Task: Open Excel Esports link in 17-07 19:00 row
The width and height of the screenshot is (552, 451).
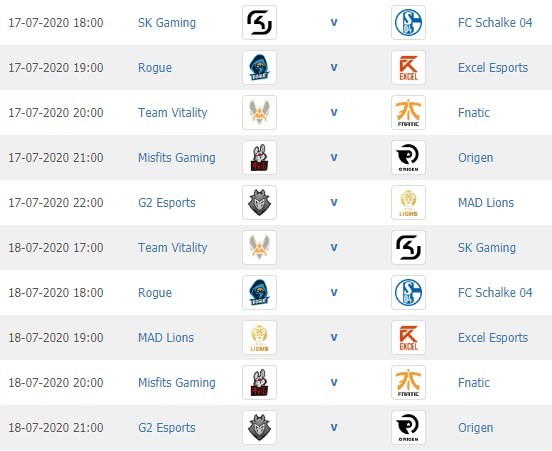Action: pyautogui.click(x=493, y=68)
